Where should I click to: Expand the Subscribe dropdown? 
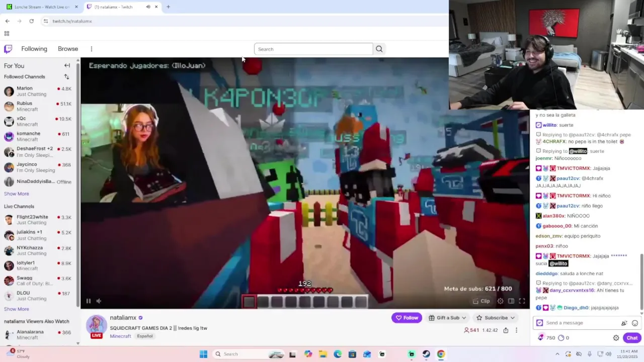pos(496,318)
